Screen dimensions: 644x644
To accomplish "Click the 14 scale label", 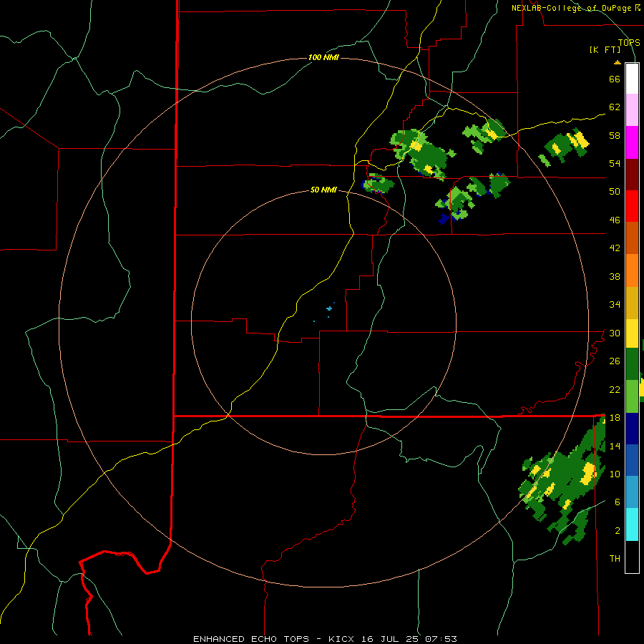I will click(615, 446).
